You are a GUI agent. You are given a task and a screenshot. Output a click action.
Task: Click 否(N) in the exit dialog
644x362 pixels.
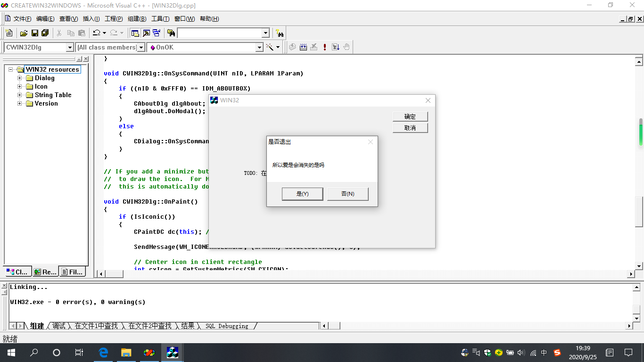[347, 194]
